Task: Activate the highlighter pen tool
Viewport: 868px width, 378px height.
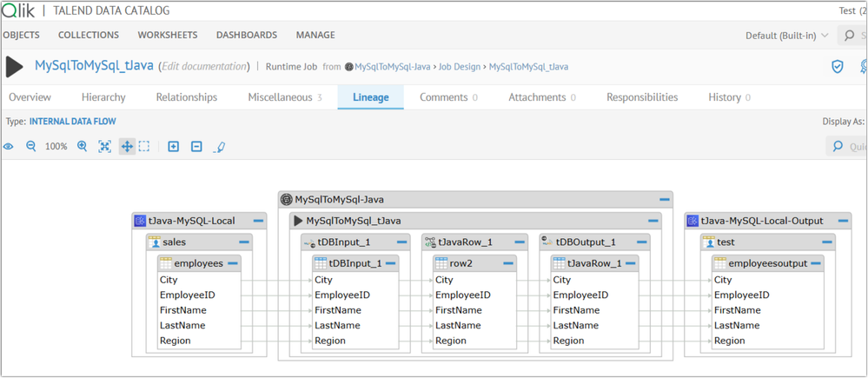Action: 219,147
